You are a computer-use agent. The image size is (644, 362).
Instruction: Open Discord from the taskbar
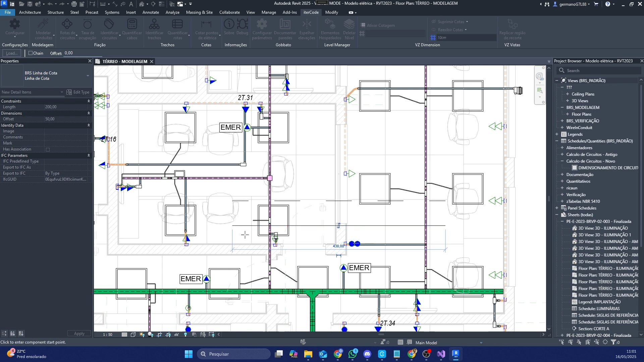coord(367,354)
